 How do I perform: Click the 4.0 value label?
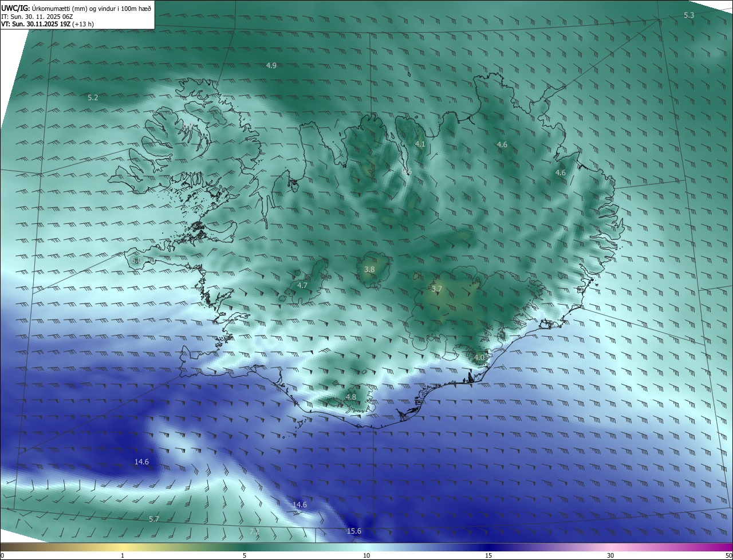[479, 357]
